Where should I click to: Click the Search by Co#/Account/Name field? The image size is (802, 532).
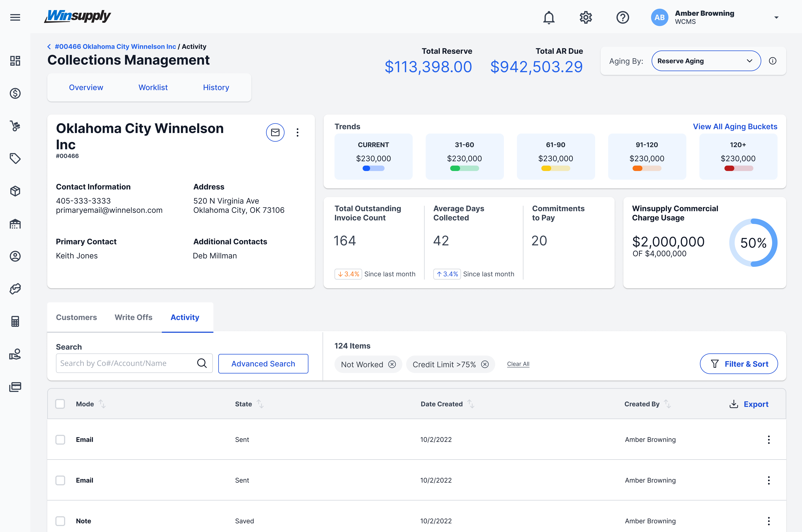126,363
